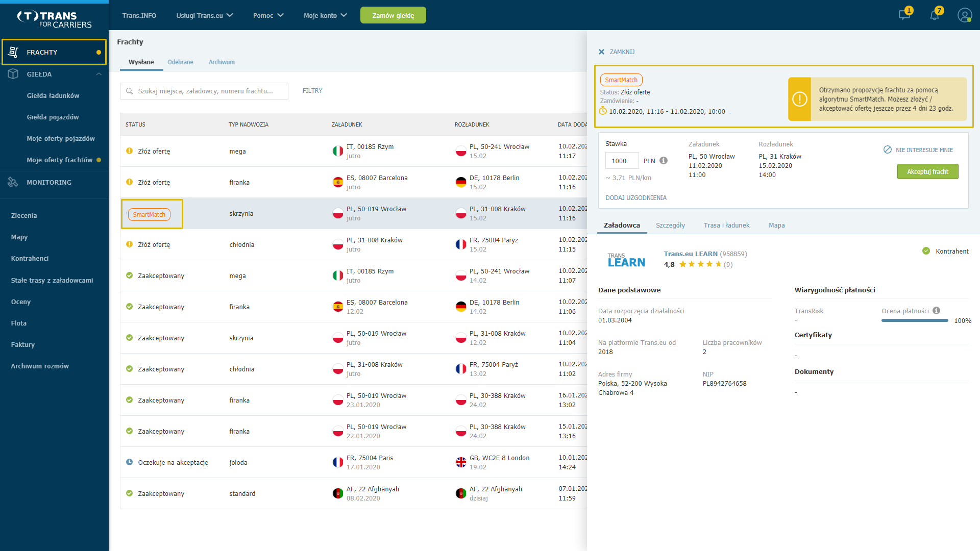980x551 pixels.
Task: Switch to the Mapa tab
Action: point(776,225)
